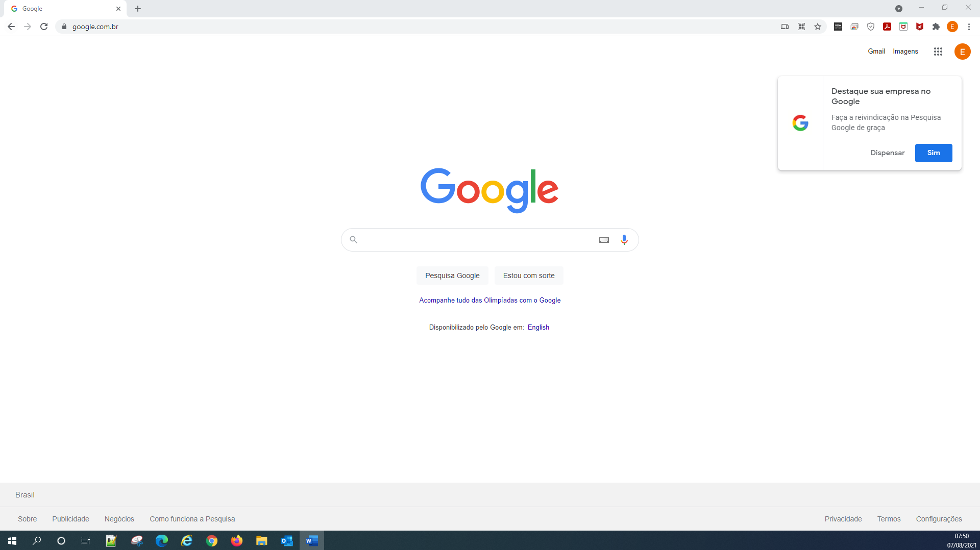Open Imagens link

coord(905,52)
